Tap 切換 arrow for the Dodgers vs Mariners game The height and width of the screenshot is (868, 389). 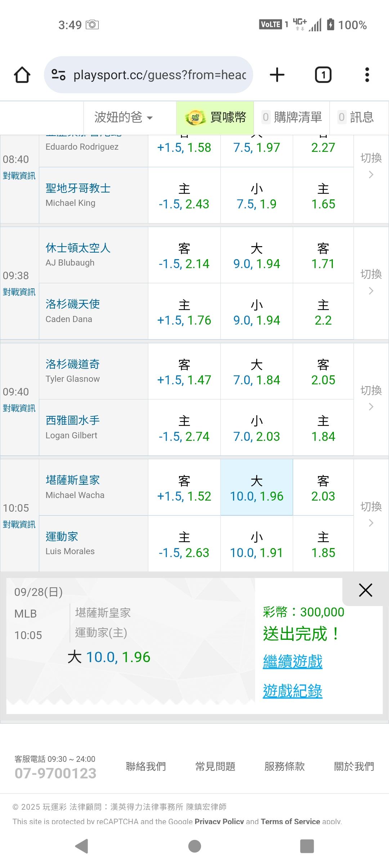[x=371, y=399]
